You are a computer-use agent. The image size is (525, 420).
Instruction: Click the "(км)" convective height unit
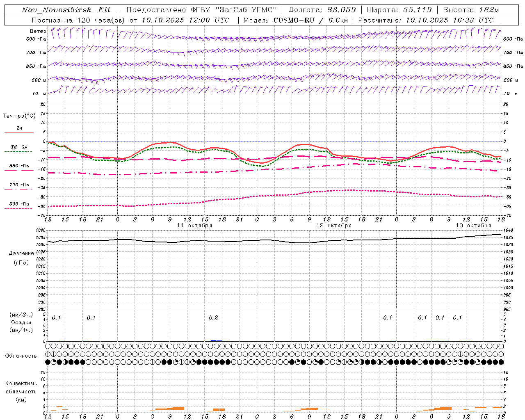(x=21, y=399)
